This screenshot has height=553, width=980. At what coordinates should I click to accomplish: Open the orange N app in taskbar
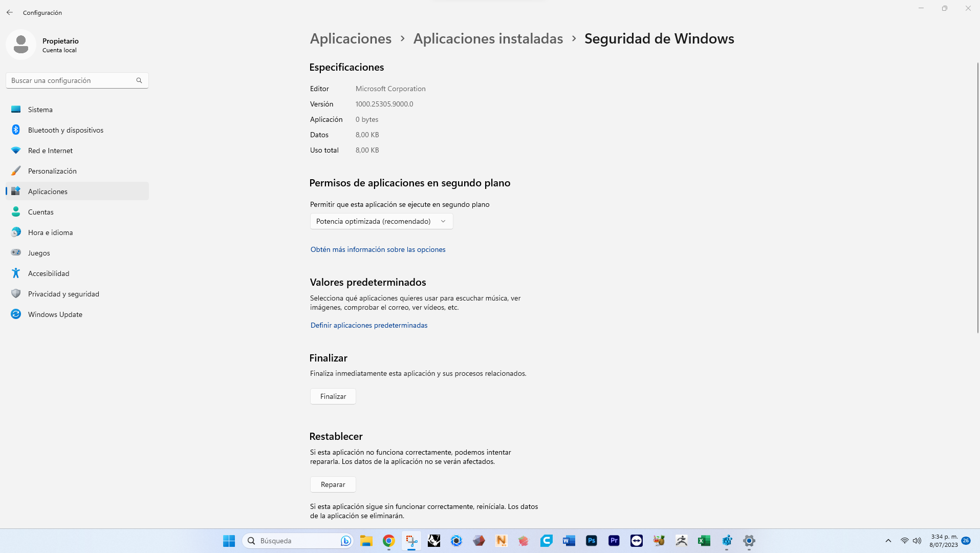click(x=502, y=541)
